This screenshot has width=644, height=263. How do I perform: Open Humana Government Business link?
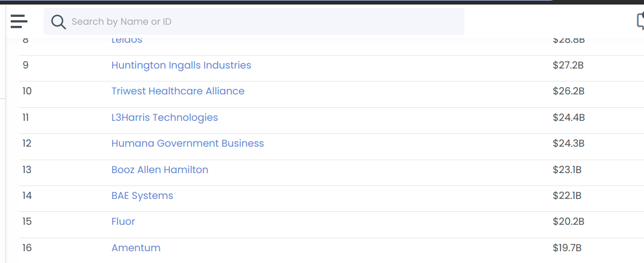(188, 143)
